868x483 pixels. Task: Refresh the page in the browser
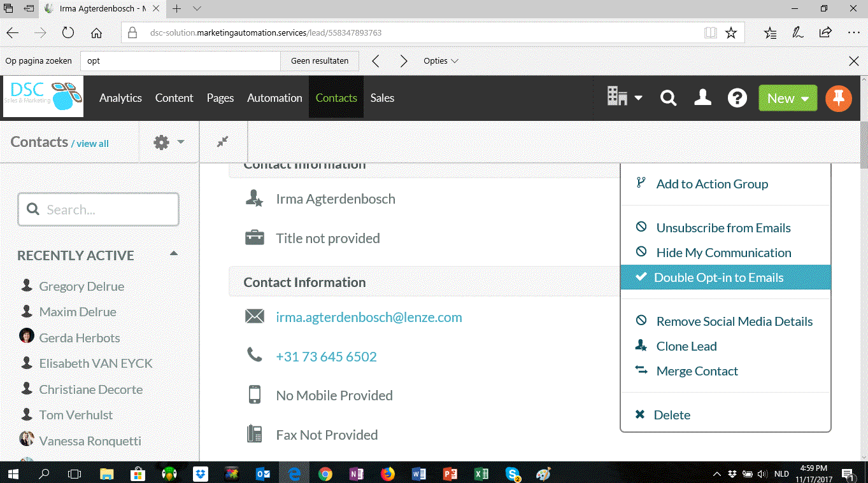pyautogui.click(x=68, y=32)
